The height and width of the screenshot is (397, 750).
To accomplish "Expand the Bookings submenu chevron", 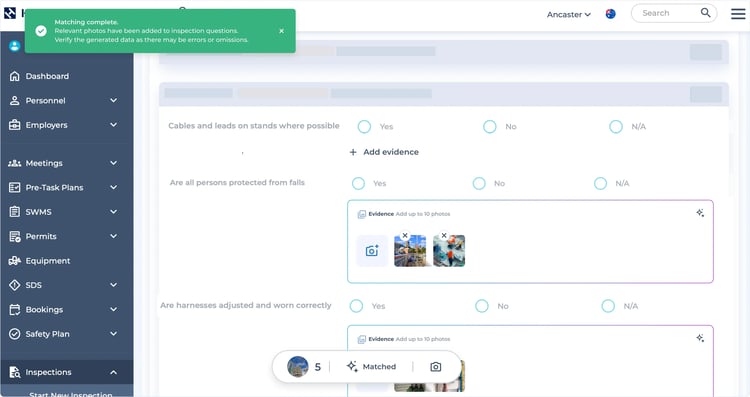I will click(x=113, y=309).
